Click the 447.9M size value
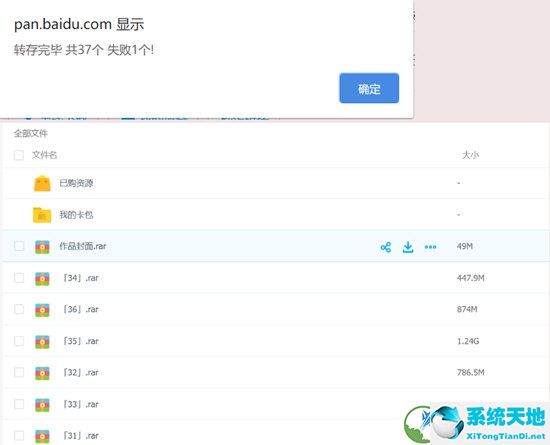 [470, 278]
